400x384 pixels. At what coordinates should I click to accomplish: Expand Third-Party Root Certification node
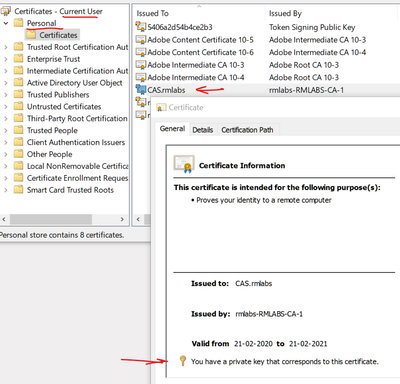[6, 119]
